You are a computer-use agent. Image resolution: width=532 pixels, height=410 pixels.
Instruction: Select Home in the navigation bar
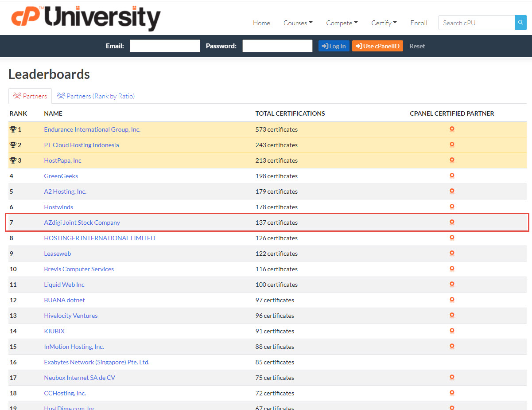pyautogui.click(x=261, y=23)
